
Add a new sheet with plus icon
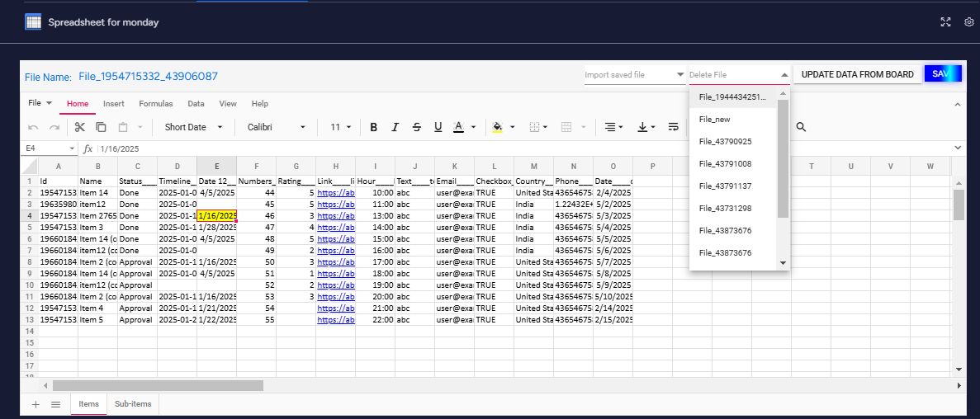[x=36, y=404]
